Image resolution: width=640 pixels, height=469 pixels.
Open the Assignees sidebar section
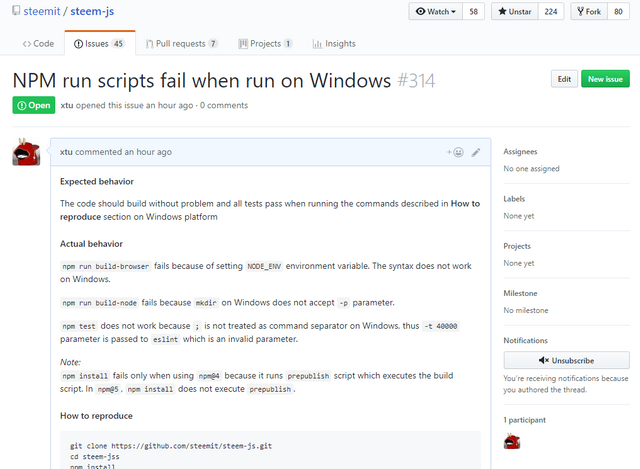point(520,152)
